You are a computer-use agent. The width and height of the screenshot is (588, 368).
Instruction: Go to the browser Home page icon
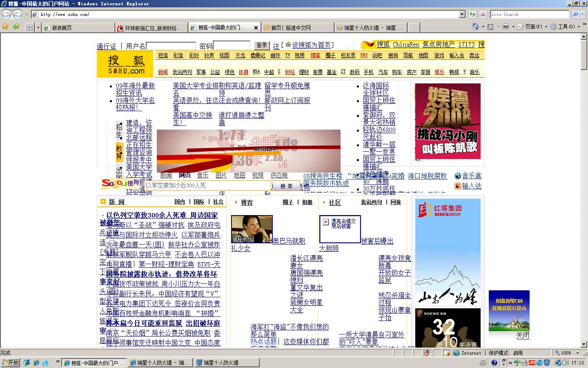point(475,27)
